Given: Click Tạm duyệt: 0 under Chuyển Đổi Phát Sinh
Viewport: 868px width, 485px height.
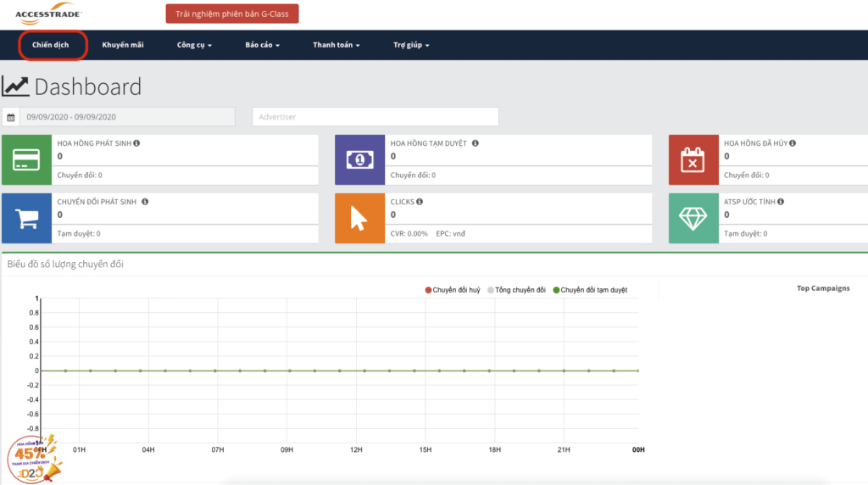Looking at the screenshot, I should 79,234.
